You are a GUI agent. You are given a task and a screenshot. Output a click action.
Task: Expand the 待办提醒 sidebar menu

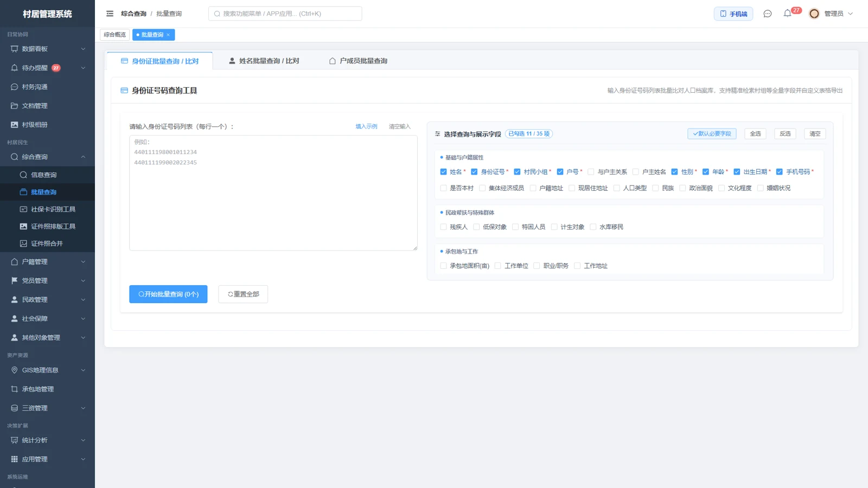coord(47,68)
